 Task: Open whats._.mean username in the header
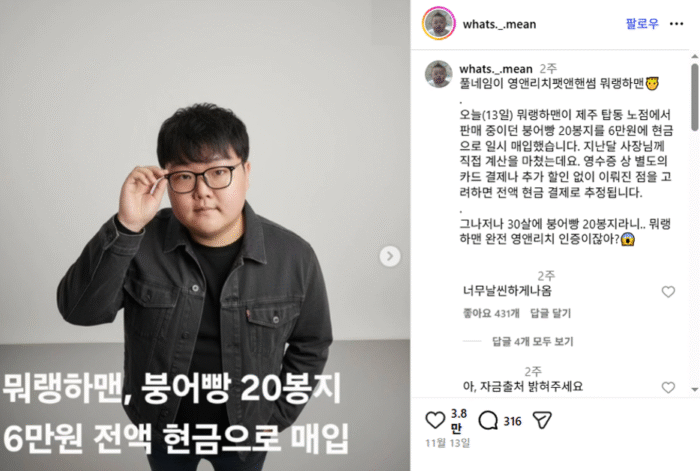pos(499,24)
